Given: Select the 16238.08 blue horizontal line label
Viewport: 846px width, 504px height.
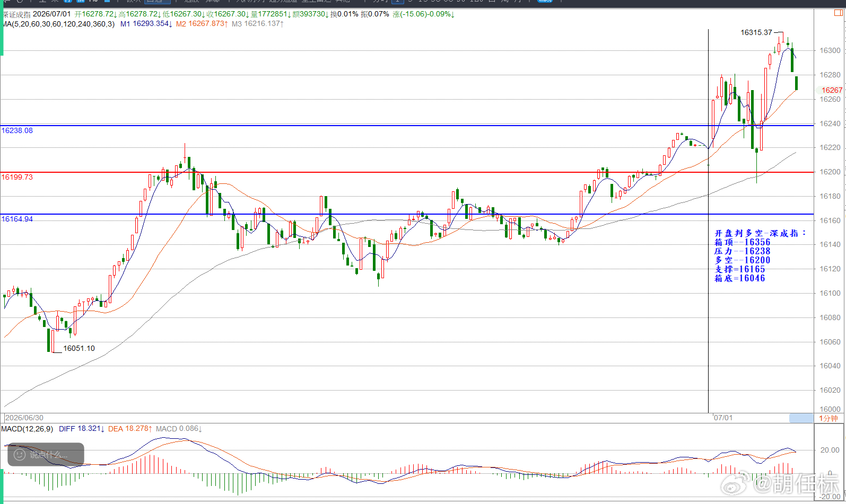Looking at the screenshot, I should [x=17, y=130].
